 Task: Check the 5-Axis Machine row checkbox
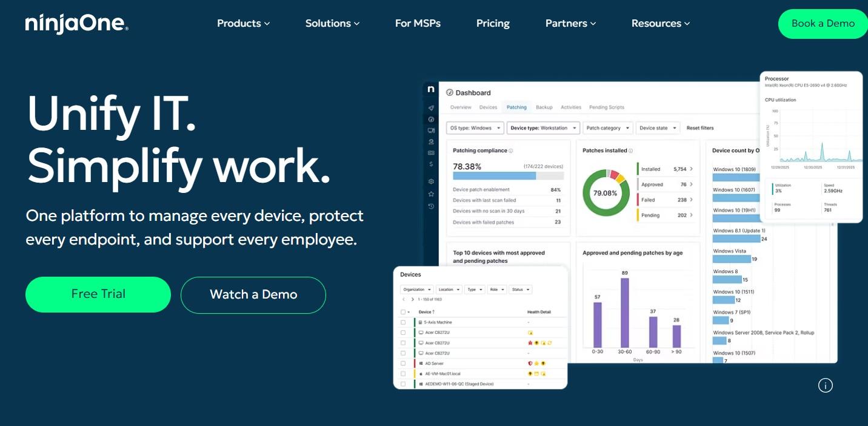[403, 322]
